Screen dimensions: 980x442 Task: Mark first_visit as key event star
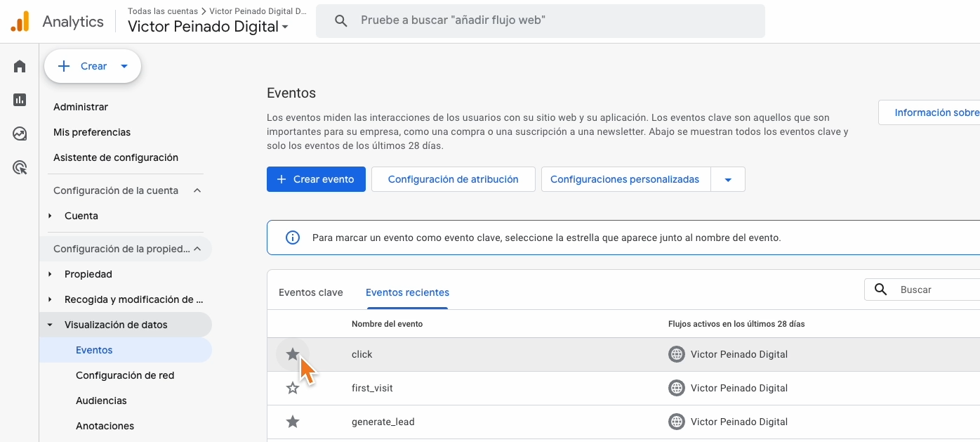[293, 388]
